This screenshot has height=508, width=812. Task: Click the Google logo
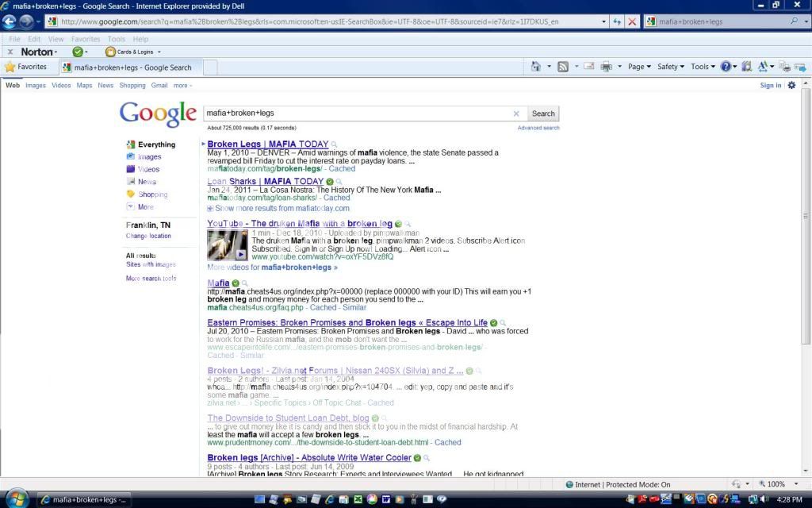pos(158,114)
